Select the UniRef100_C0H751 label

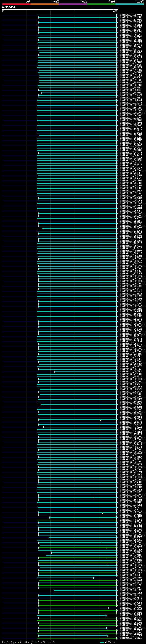131,161
